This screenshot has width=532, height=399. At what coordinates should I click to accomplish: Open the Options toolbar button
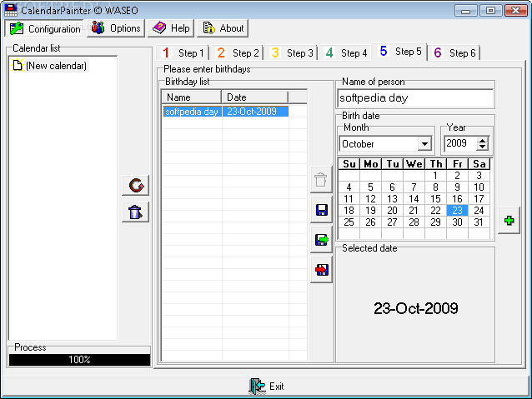pyautogui.click(x=116, y=28)
